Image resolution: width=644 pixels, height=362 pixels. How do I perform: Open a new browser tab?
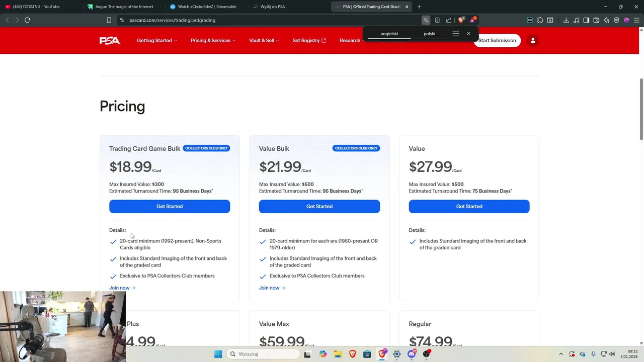[419, 7]
